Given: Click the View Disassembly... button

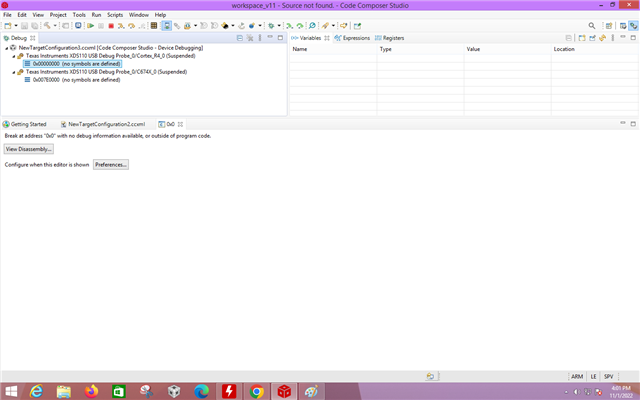Looking at the screenshot, I should point(29,149).
